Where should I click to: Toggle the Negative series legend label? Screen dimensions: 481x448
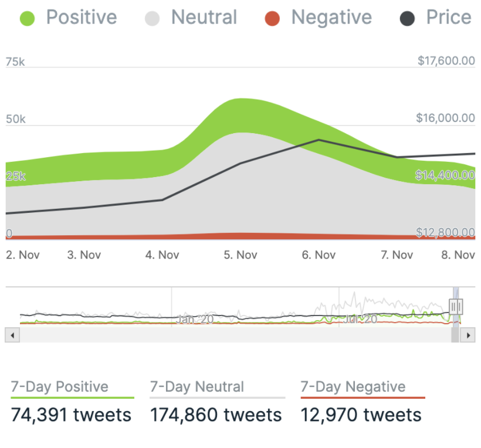[x=331, y=18]
